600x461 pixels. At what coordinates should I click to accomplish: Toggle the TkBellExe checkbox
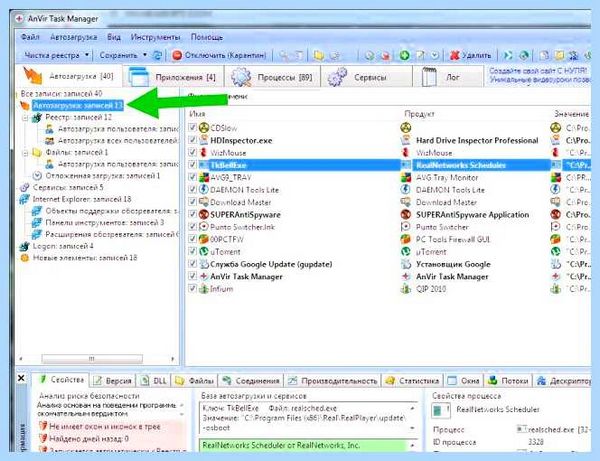pos(193,165)
